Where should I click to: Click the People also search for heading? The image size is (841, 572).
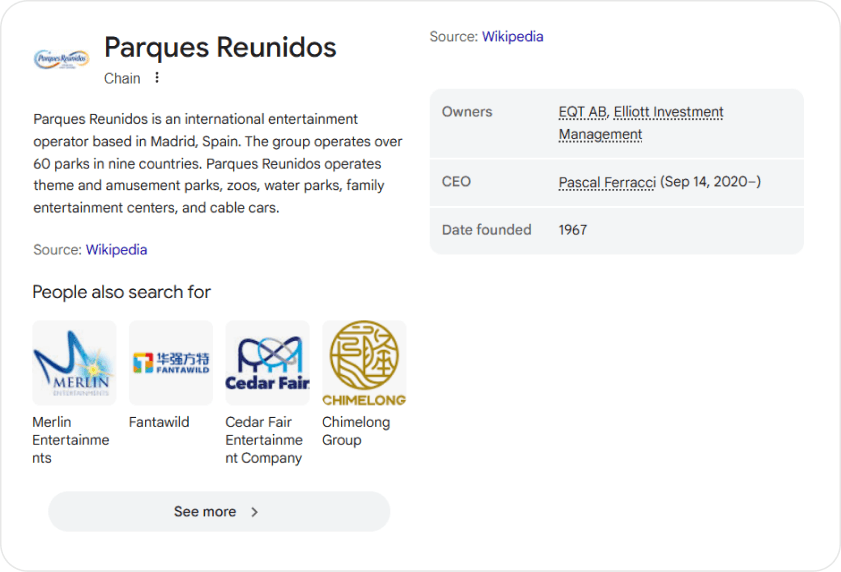coord(122,292)
